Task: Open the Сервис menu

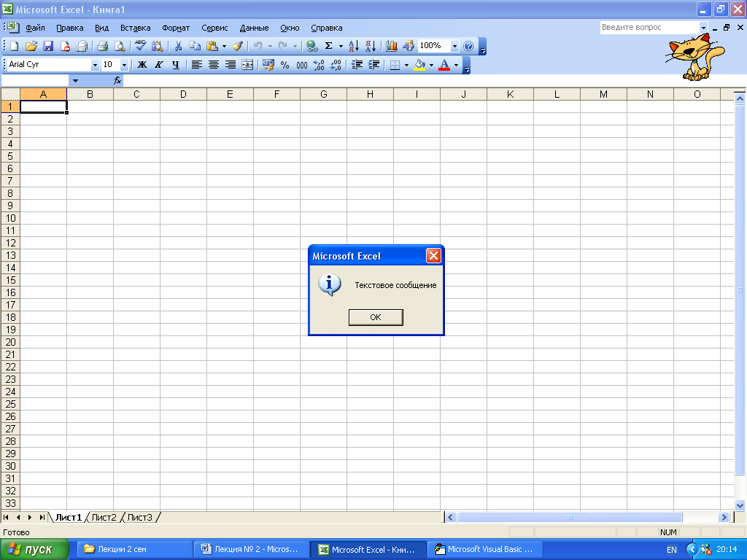Action: [214, 28]
